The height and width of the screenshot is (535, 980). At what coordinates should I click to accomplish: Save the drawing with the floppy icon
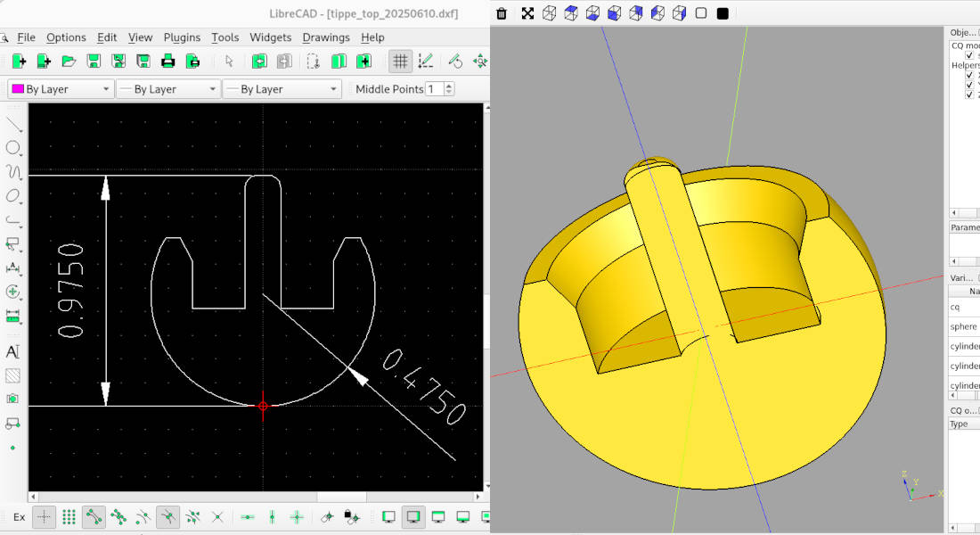94,62
